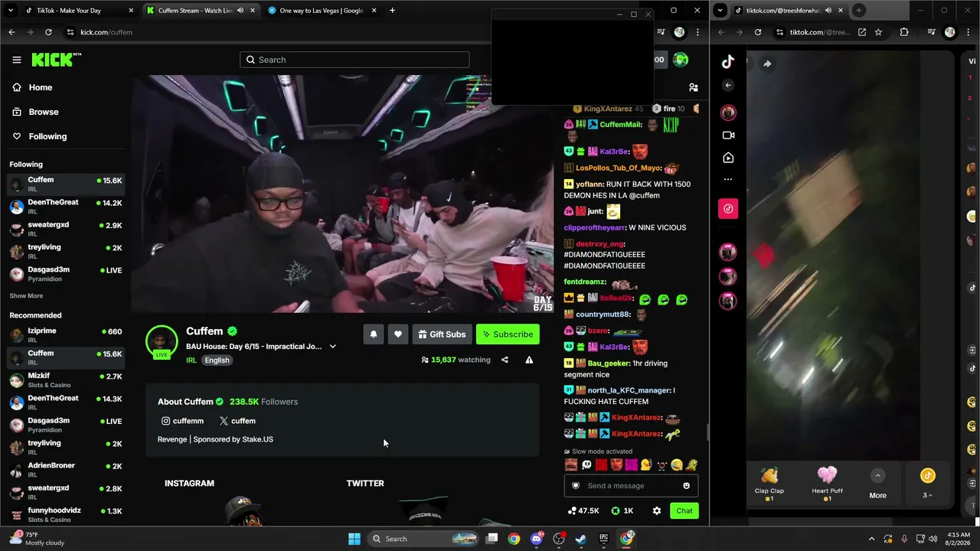Subscribe to Cuffem
Screen dimensions: 980x551
(508, 334)
